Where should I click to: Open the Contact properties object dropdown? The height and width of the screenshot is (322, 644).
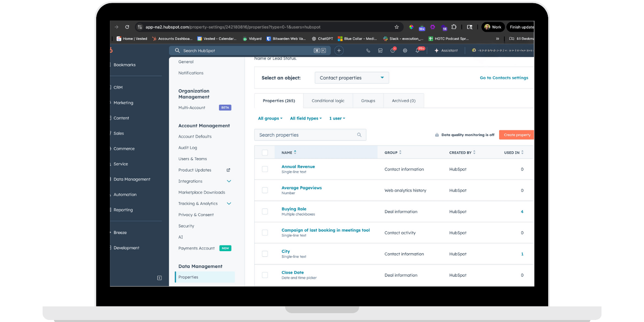(x=352, y=78)
